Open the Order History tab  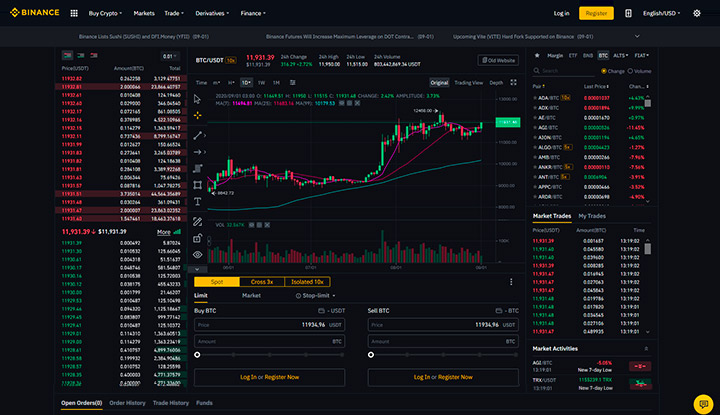pos(127,403)
